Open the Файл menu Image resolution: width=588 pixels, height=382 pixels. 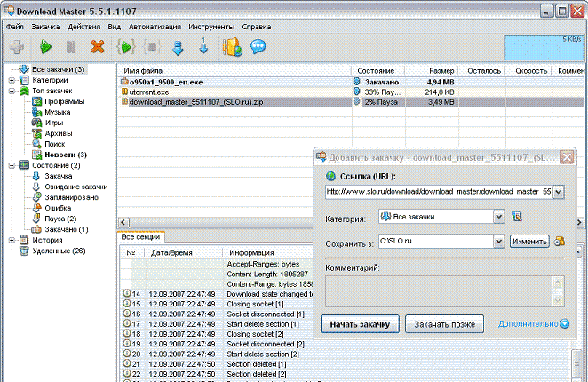[15, 27]
